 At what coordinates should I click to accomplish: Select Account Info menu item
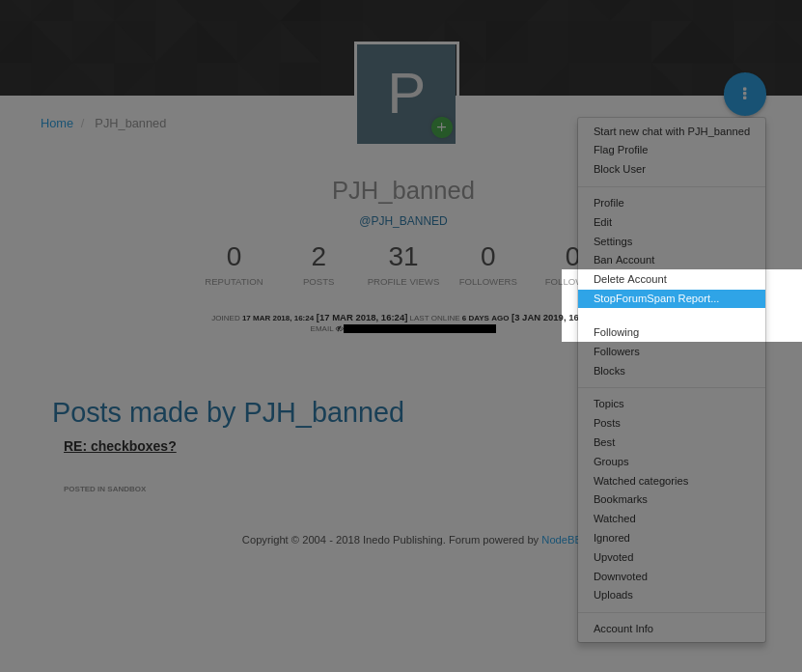tap(672, 629)
